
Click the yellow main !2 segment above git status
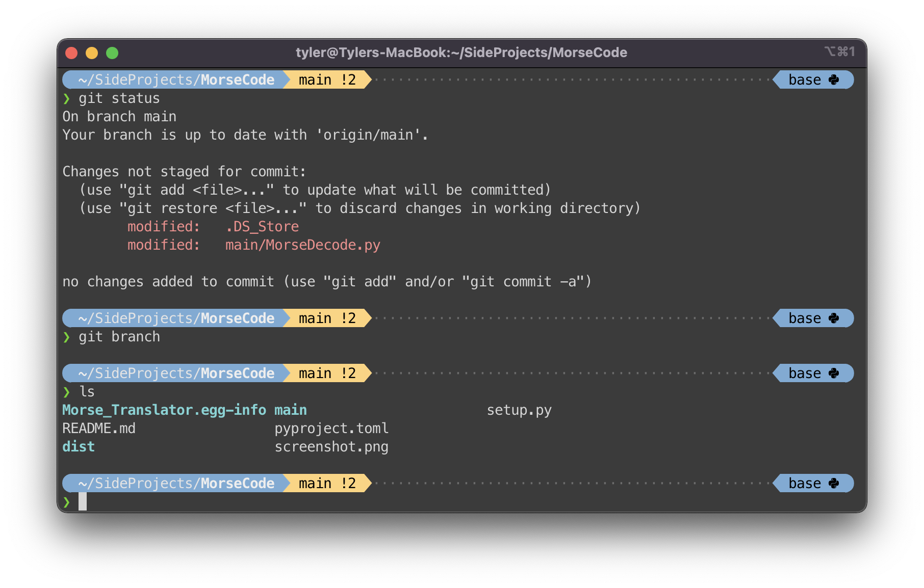pyautogui.click(x=327, y=80)
